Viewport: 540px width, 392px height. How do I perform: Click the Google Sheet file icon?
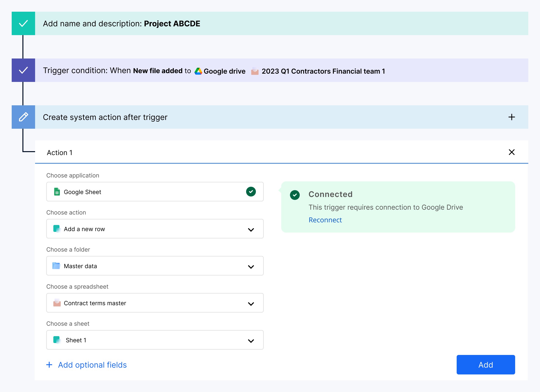tap(57, 192)
